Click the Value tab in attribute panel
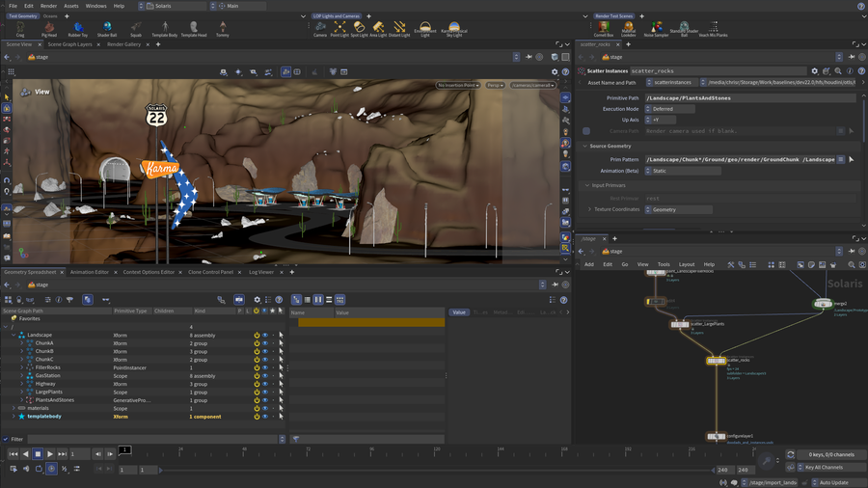 (x=459, y=312)
